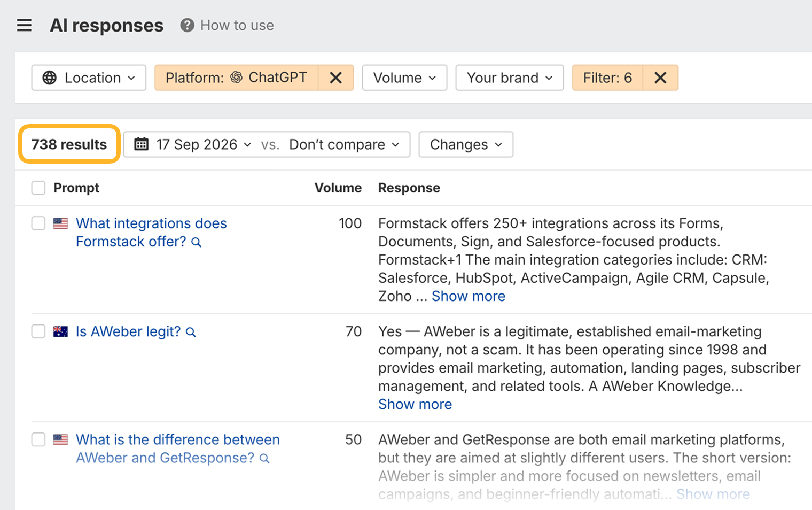The image size is (812, 510).
Task: Click search icon next to AWeber and GetResponse
Action: pos(264,458)
